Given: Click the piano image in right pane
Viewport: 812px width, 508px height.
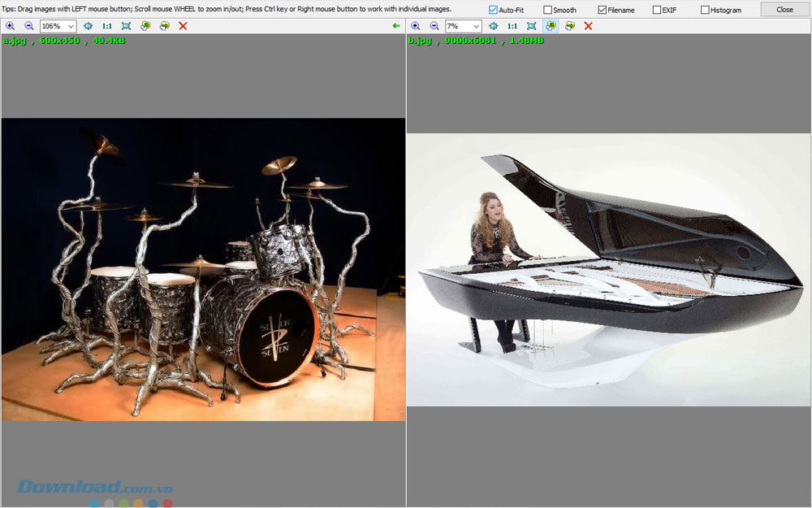Looking at the screenshot, I should coord(609,268).
